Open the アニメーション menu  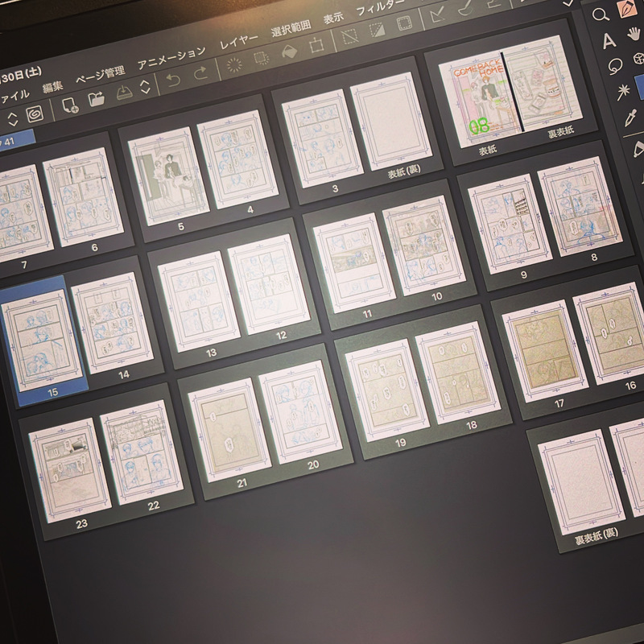pyautogui.click(x=171, y=57)
